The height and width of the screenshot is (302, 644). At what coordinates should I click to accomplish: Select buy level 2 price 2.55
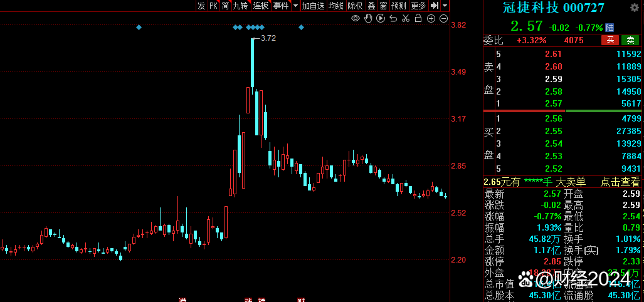coord(553,132)
